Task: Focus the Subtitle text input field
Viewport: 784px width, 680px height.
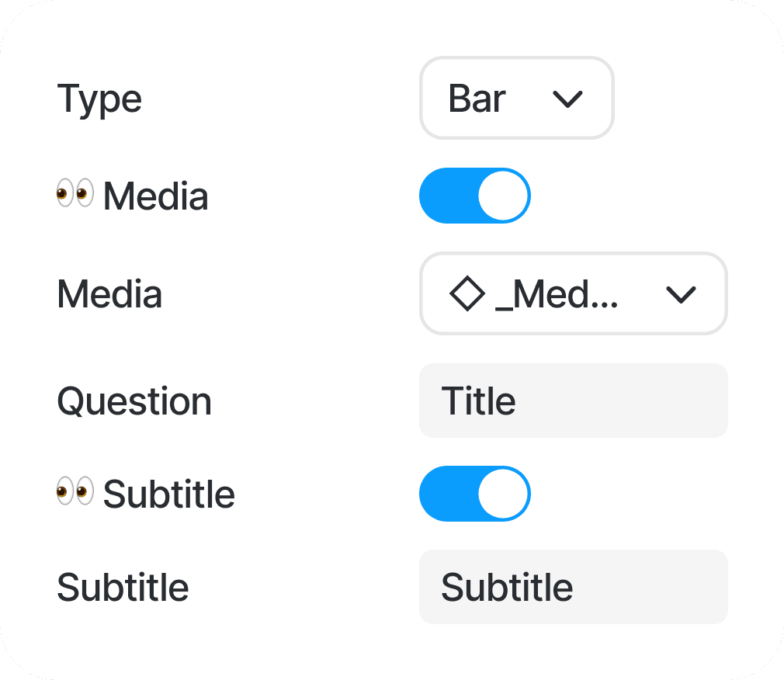Action: (573, 587)
